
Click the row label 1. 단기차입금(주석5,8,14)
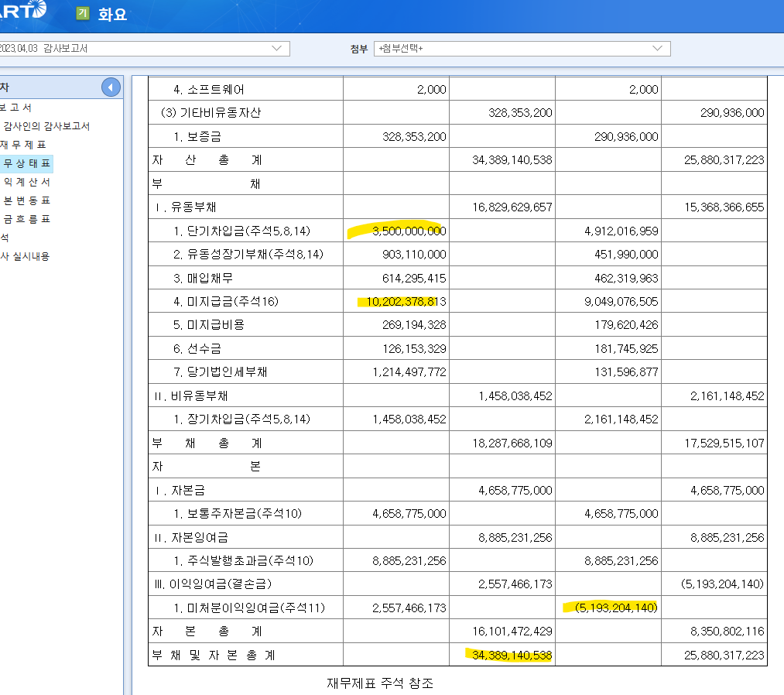242,231
